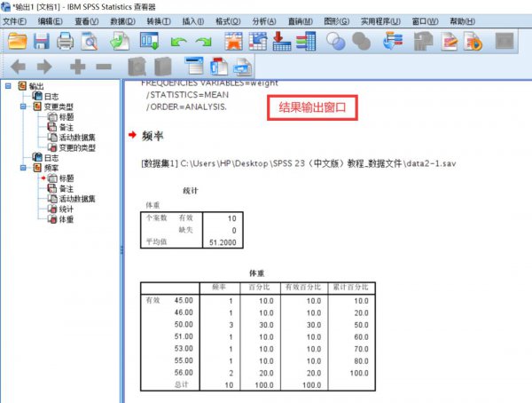Click the 累计百分比 column header
532x403 pixels.
click(350, 287)
